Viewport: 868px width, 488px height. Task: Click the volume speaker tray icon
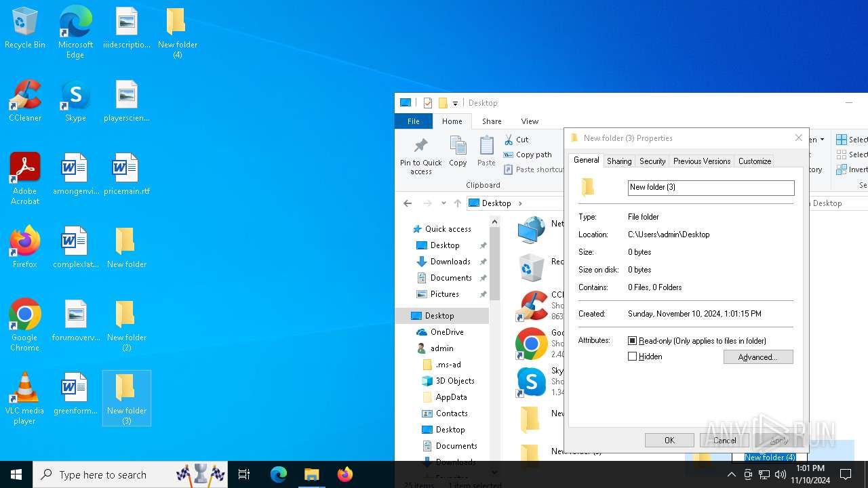point(781,474)
